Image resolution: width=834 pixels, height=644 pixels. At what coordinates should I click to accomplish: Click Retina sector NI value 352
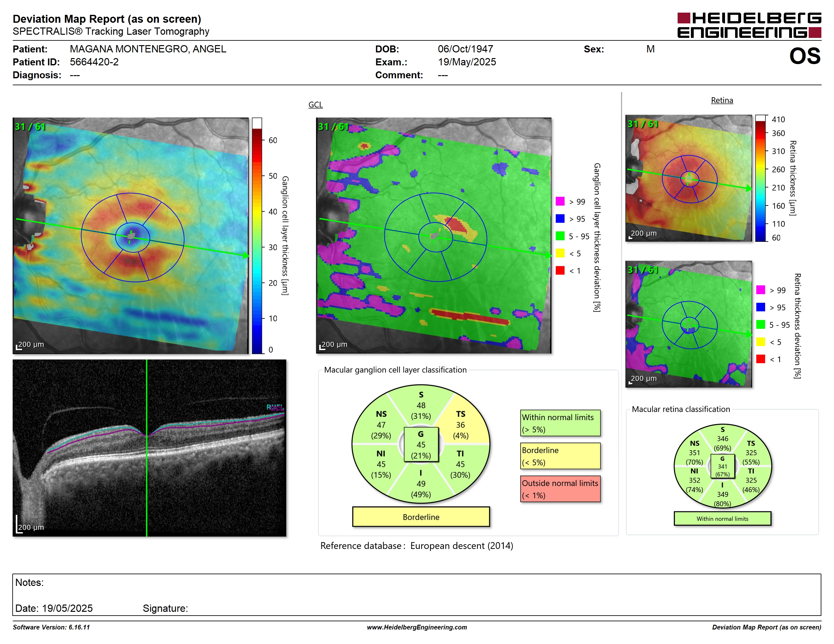coord(694,480)
